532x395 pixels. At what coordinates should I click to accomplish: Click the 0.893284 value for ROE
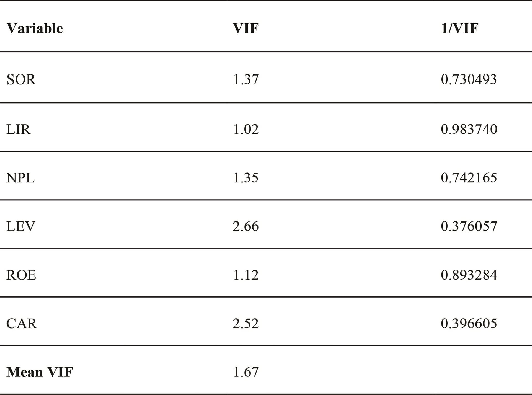coord(469,275)
